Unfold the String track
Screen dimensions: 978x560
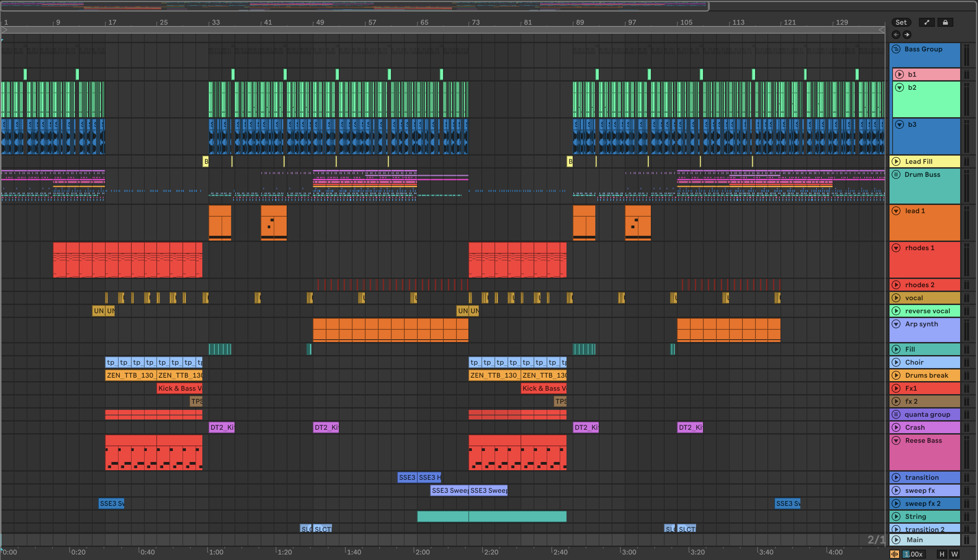click(x=896, y=516)
